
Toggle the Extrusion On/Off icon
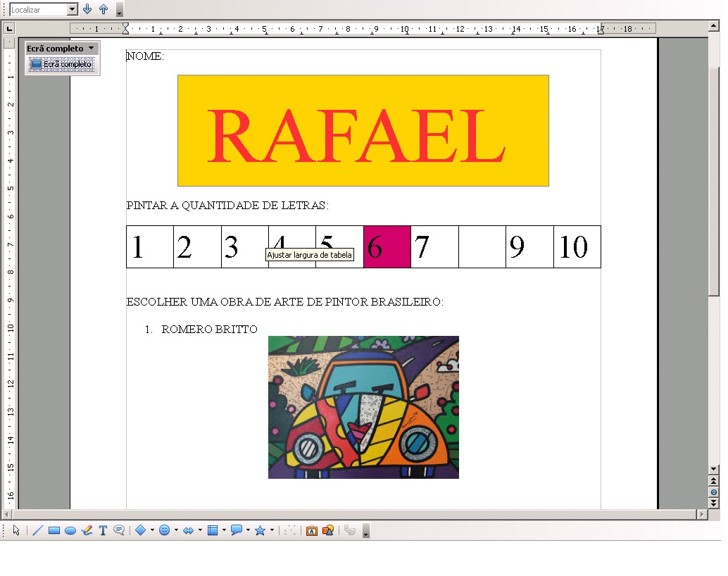point(350,530)
